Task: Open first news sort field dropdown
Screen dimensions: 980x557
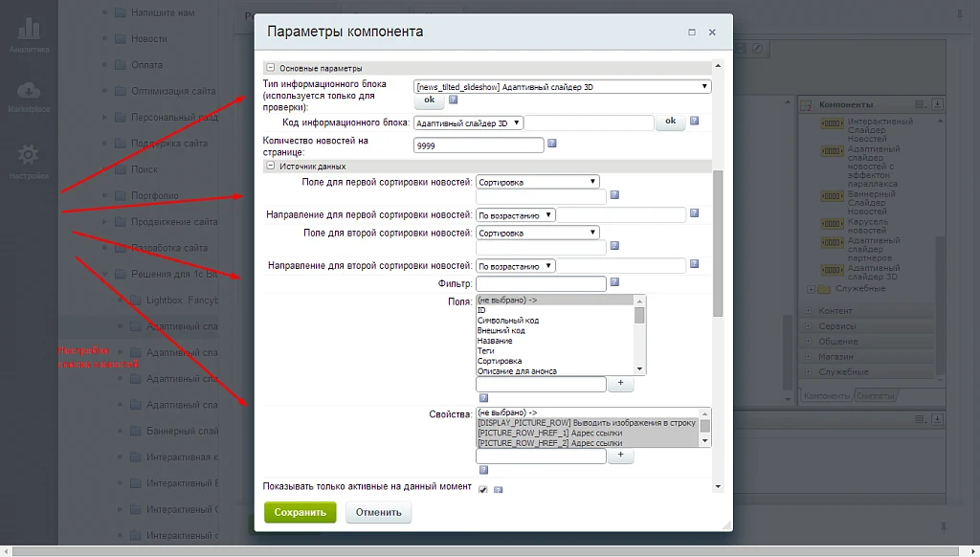Action: coord(538,182)
